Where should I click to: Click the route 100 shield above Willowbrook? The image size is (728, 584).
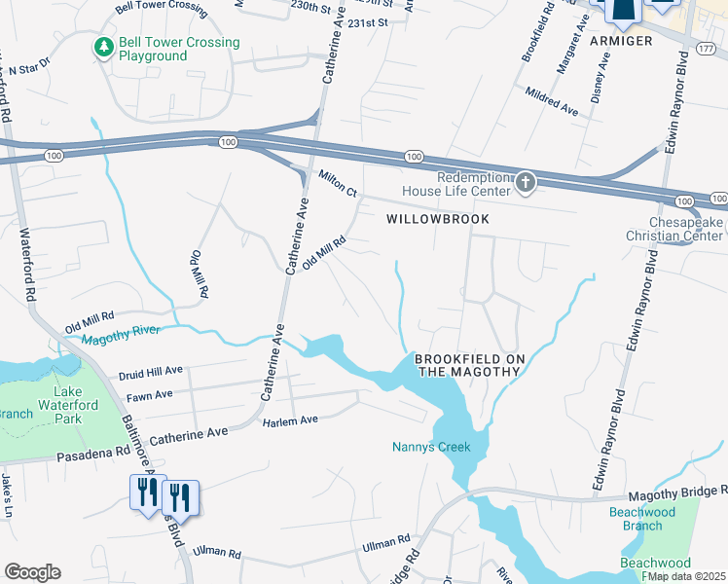(x=414, y=157)
